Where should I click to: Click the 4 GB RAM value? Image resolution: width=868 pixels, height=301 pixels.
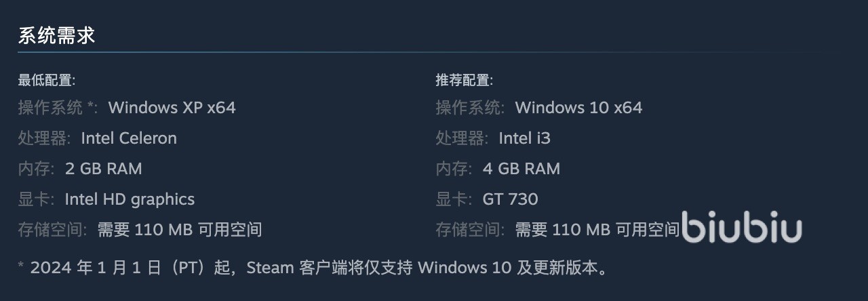pyautogui.click(x=521, y=169)
